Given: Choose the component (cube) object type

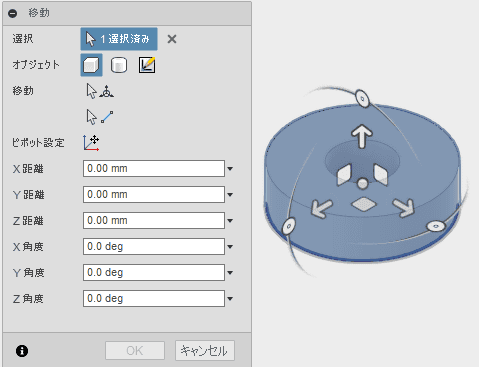Looking at the screenshot, I should [x=91, y=65].
